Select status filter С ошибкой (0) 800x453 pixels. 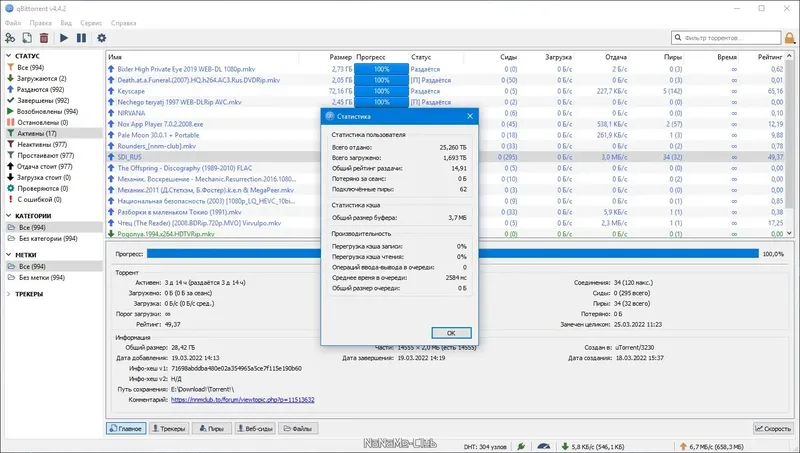[x=39, y=199]
